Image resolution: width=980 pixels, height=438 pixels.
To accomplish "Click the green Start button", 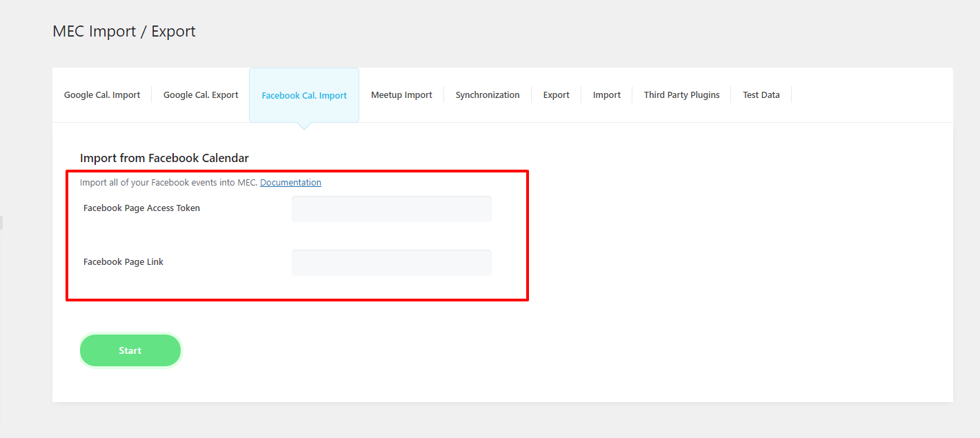I will [130, 350].
